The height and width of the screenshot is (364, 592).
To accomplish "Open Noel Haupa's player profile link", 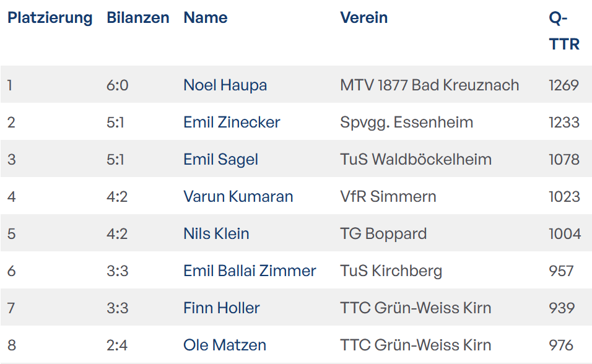I will [225, 85].
